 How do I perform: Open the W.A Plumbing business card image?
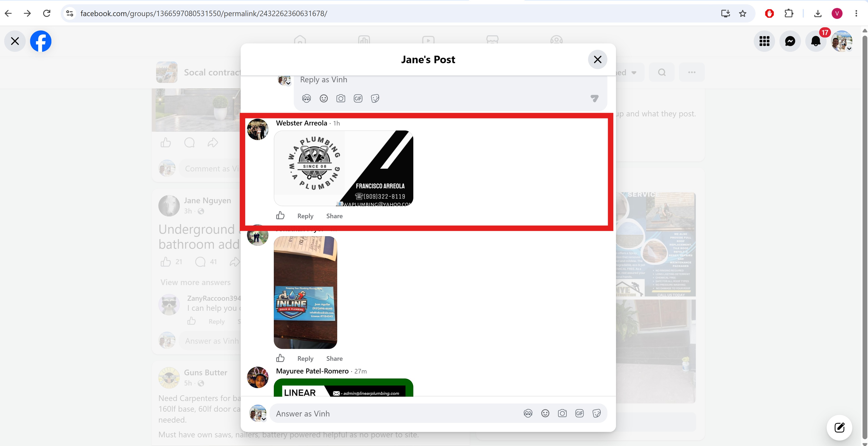click(x=343, y=168)
